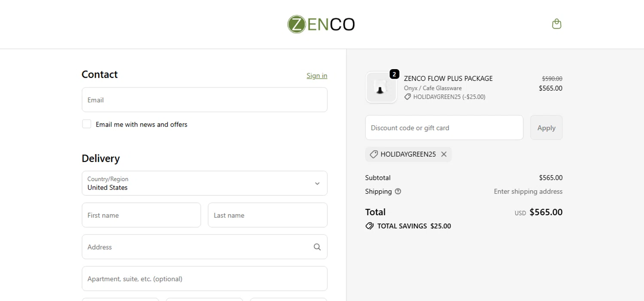Click the Zenco Flow Plus product thumbnail

coord(381,88)
